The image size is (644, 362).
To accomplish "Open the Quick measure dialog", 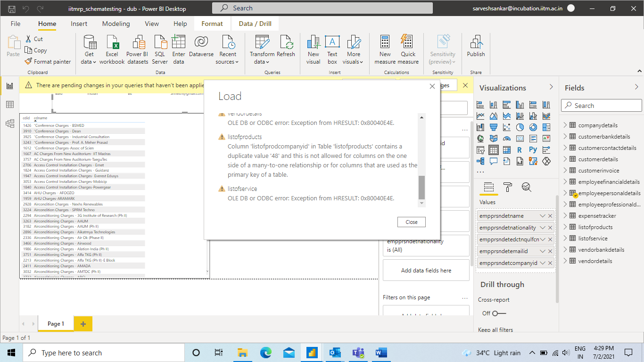I will (x=408, y=49).
